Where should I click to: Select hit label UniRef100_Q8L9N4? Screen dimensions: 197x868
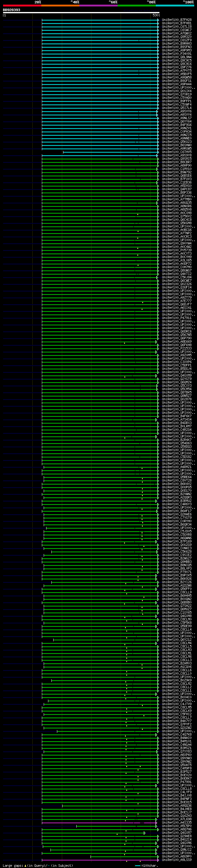(177, 57)
